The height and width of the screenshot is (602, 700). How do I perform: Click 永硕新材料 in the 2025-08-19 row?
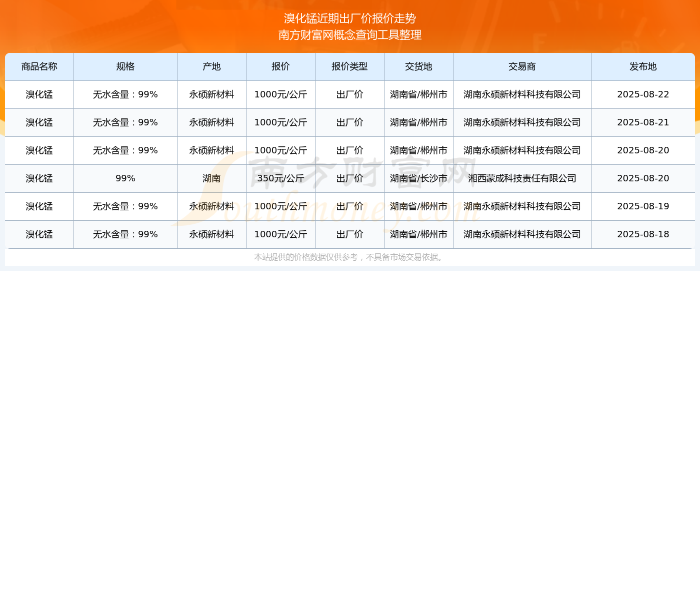(x=212, y=207)
